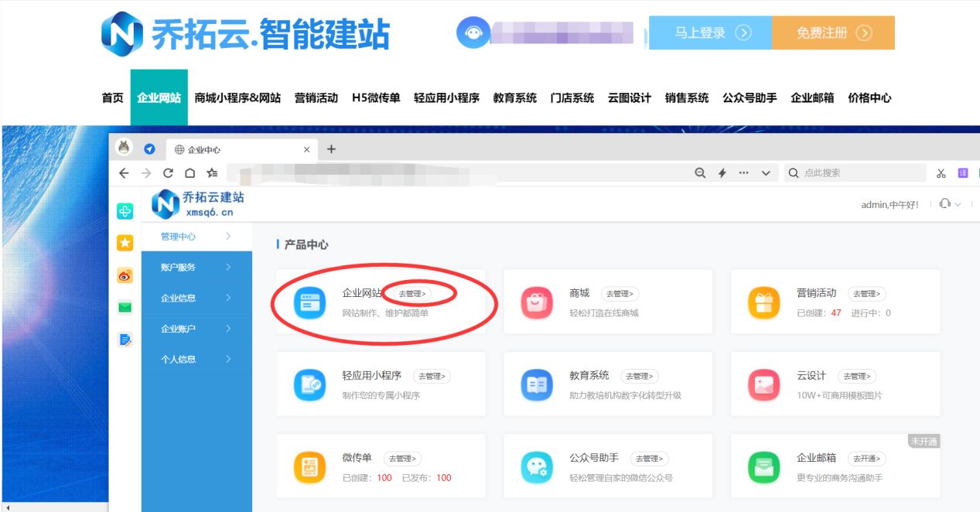Click 去管理 next to 营销活动
Viewport: 980px width, 512px height.
click(x=867, y=294)
